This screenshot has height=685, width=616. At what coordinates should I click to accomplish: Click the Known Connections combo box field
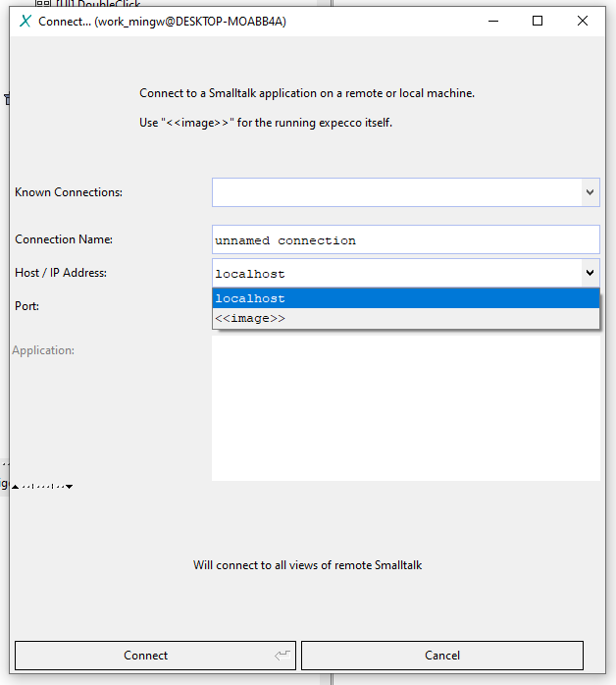tap(397, 192)
